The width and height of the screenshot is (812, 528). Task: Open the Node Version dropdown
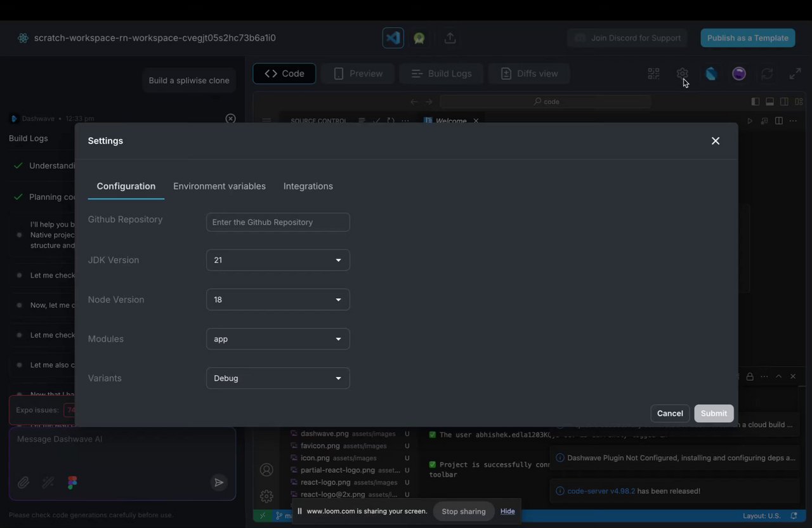pyautogui.click(x=278, y=300)
